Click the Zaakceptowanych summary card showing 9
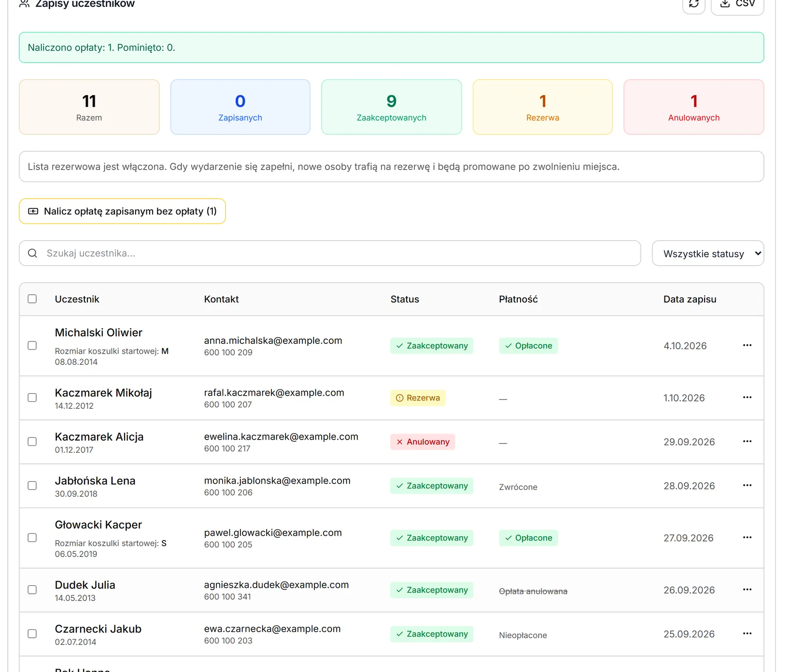Viewport: 792px width, 672px height. pyautogui.click(x=392, y=107)
